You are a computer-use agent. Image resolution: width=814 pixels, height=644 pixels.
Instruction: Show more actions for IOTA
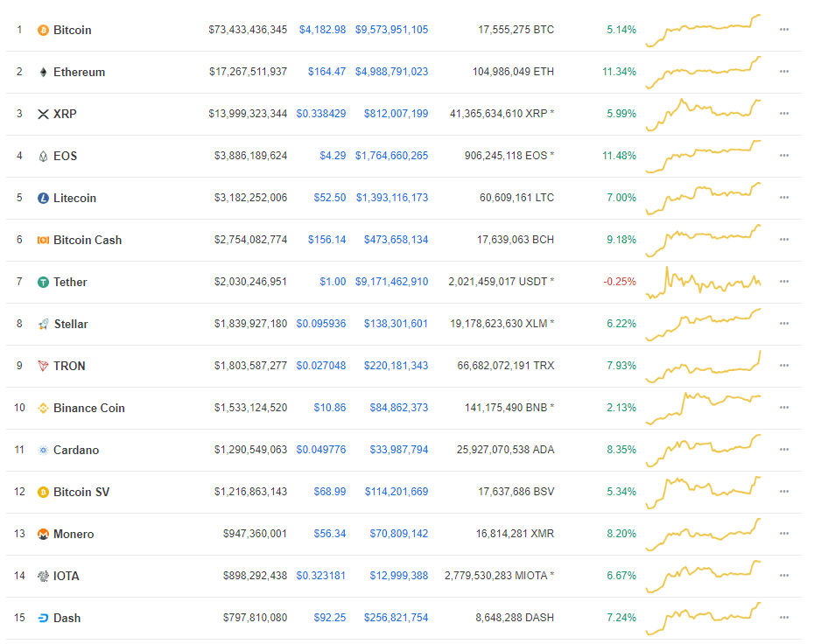784,576
